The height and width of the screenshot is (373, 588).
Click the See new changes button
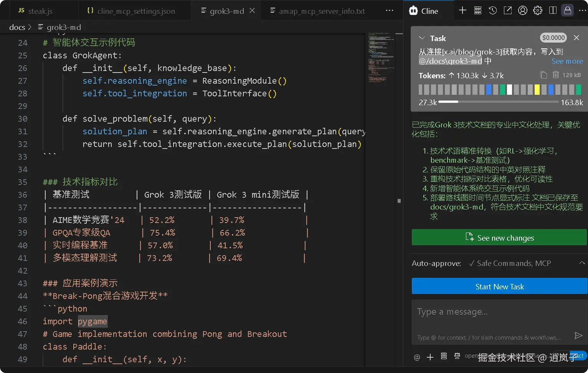point(499,238)
